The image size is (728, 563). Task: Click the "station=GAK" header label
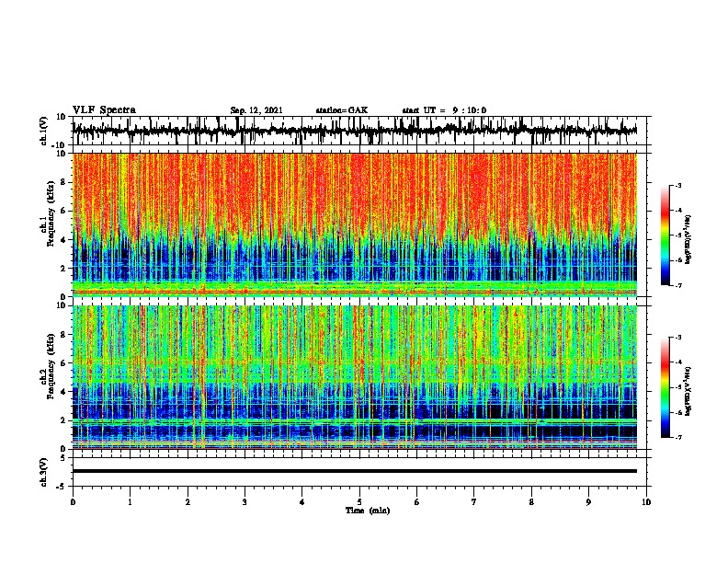tap(342, 110)
